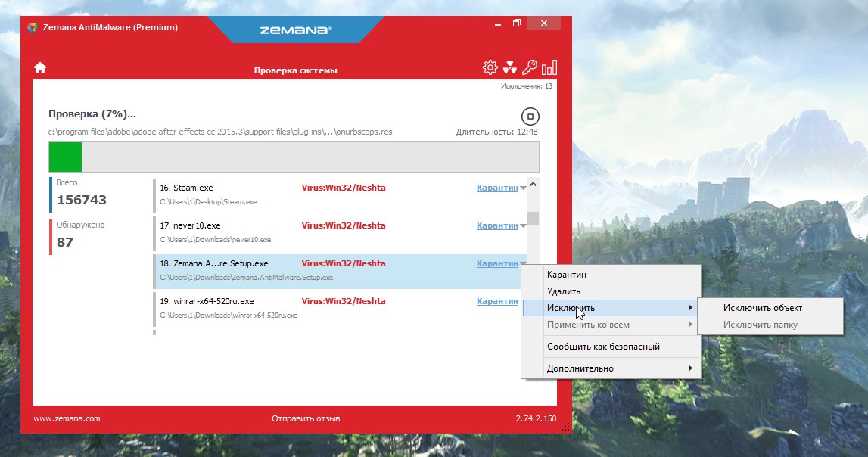This screenshot has width=868, height=457.
Task: Select Исключить menu entry
Action: point(611,308)
